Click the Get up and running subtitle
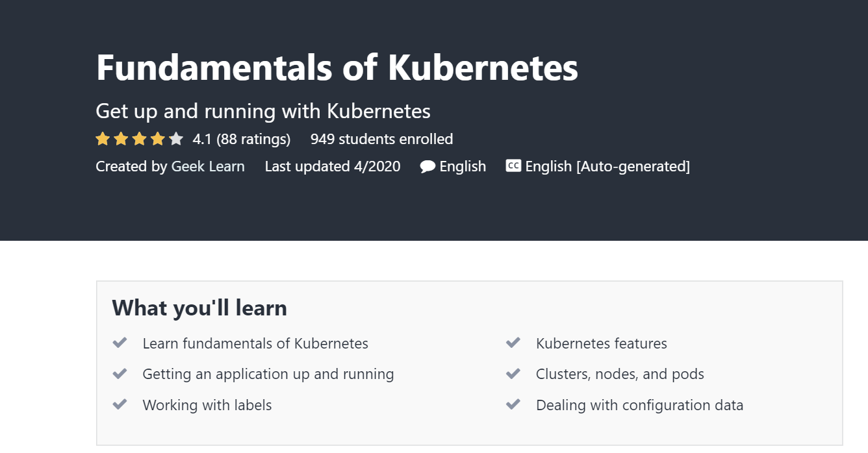Viewport: 868px width, 453px height. tap(263, 112)
